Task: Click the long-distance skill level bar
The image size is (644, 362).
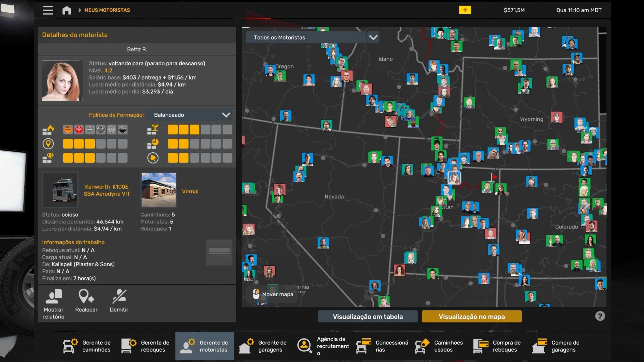Action: (x=95, y=144)
